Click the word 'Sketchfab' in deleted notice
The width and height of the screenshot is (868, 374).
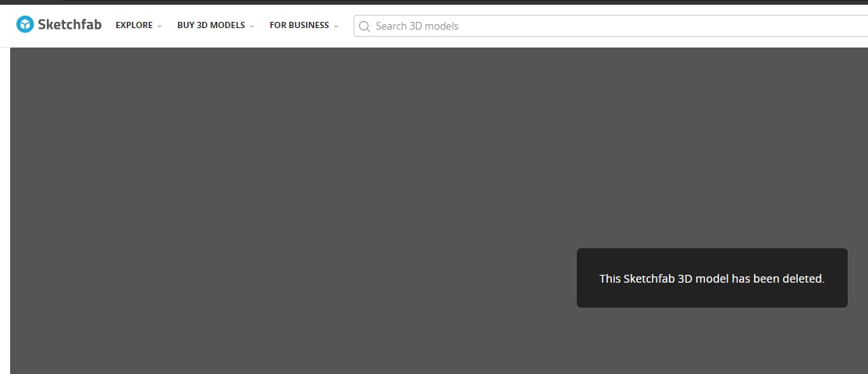click(649, 279)
